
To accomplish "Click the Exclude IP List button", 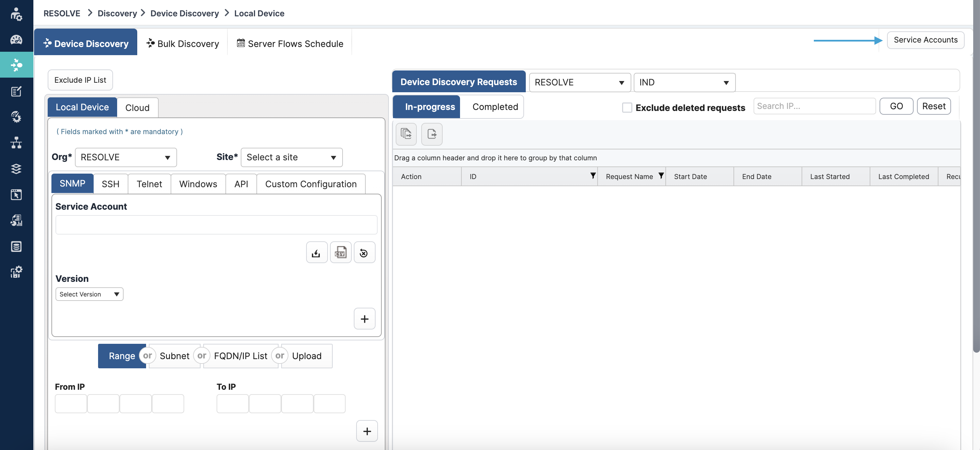I will [80, 80].
